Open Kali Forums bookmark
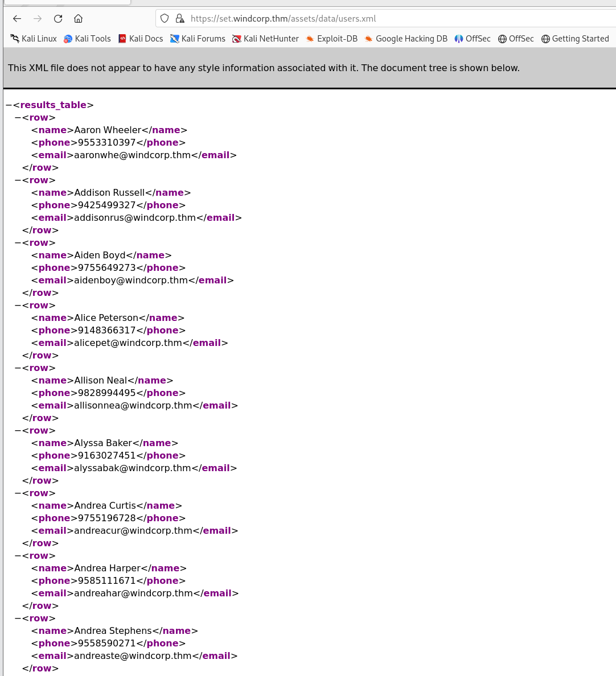The height and width of the screenshot is (676, 616). point(198,39)
